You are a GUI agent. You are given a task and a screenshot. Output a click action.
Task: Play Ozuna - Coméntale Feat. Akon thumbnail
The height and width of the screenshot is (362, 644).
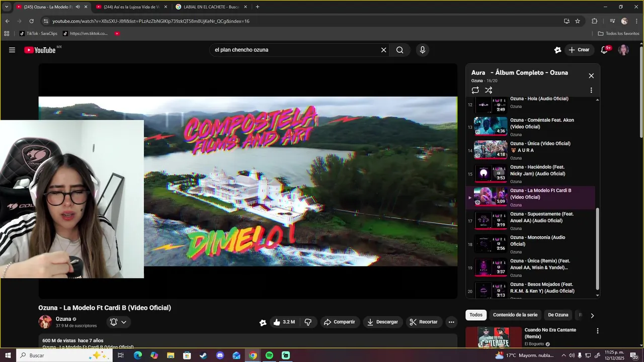(491, 127)
